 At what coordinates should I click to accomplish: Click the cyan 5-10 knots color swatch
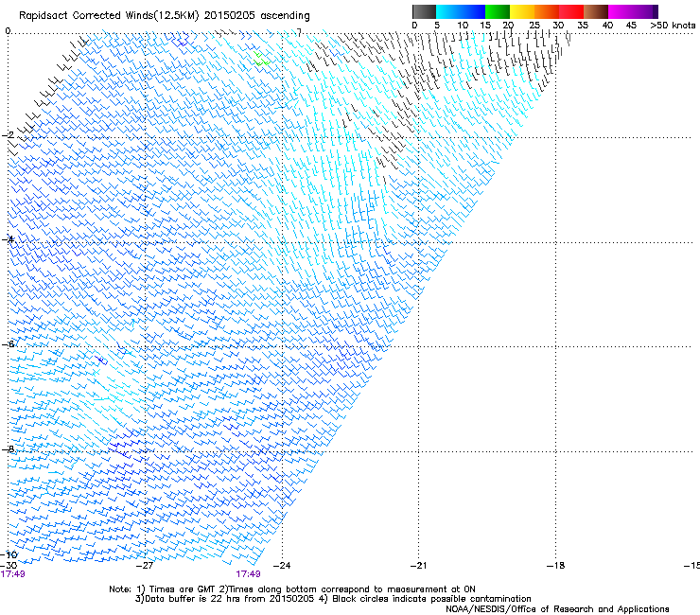click(x=448, y=11)
